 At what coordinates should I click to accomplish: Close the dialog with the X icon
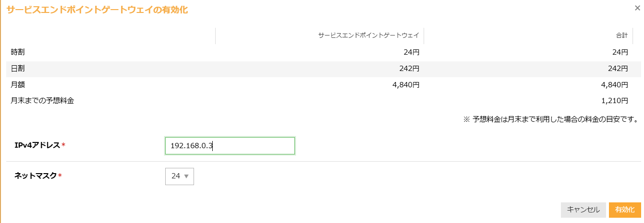point(637,8)
